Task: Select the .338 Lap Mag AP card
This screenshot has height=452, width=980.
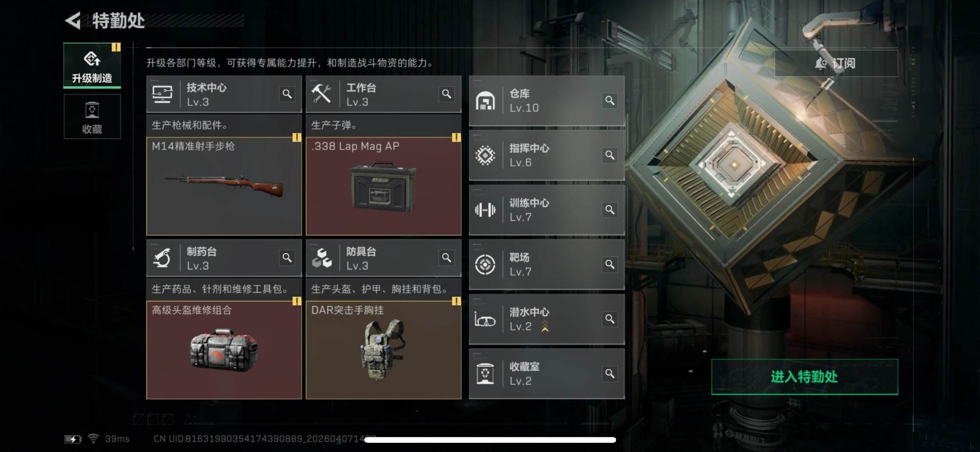Action: 383,186
